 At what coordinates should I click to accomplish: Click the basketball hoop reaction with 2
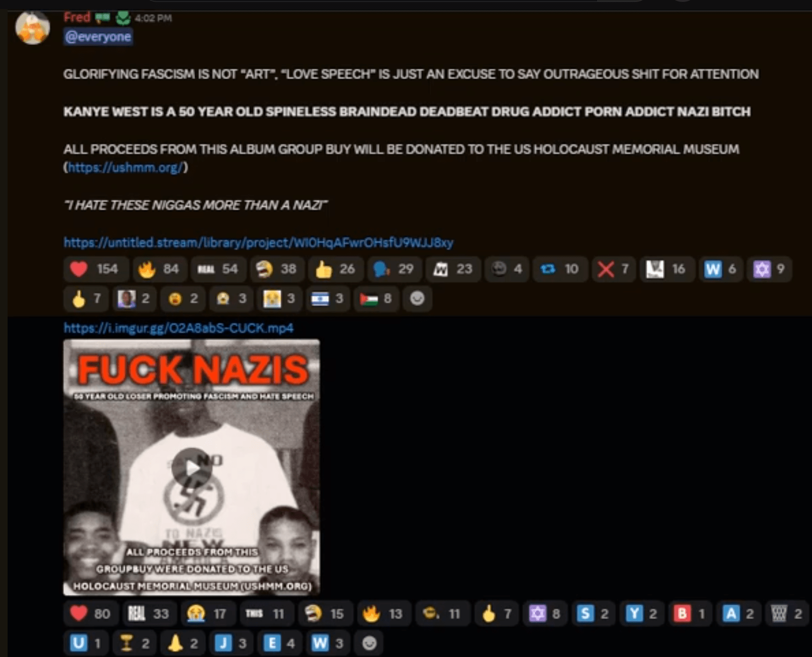point(787,614)
